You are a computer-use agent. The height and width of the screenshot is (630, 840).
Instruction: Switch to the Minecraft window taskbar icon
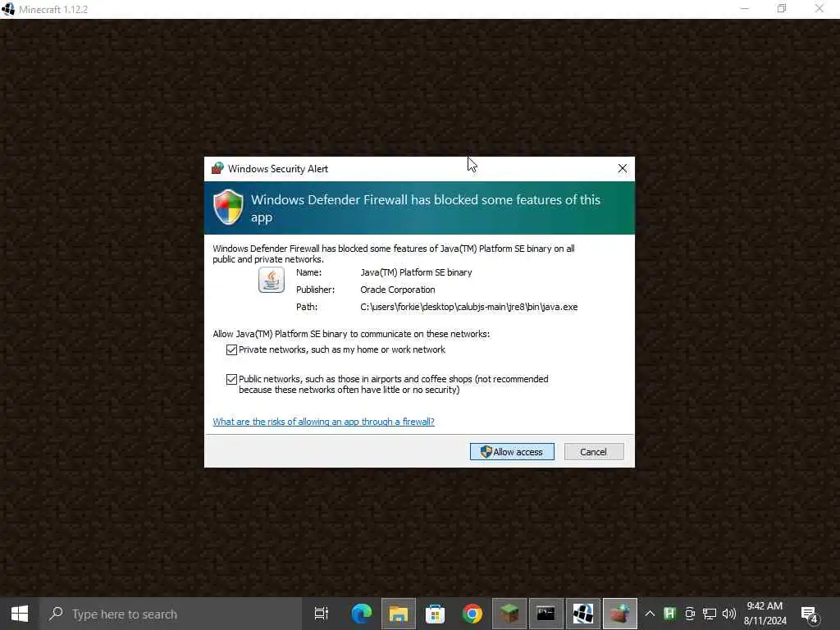point(583,614)
